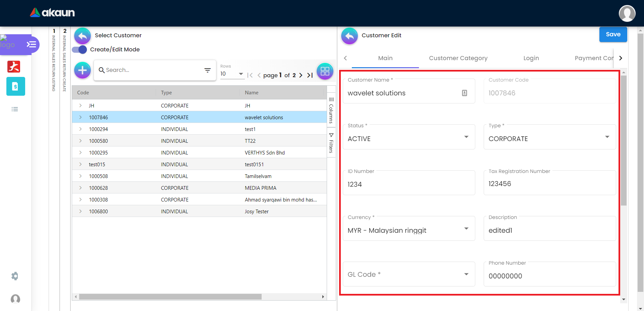Expand the row for customer 1000628
This screenshot has height=311, width=644.
click(80, 188)
